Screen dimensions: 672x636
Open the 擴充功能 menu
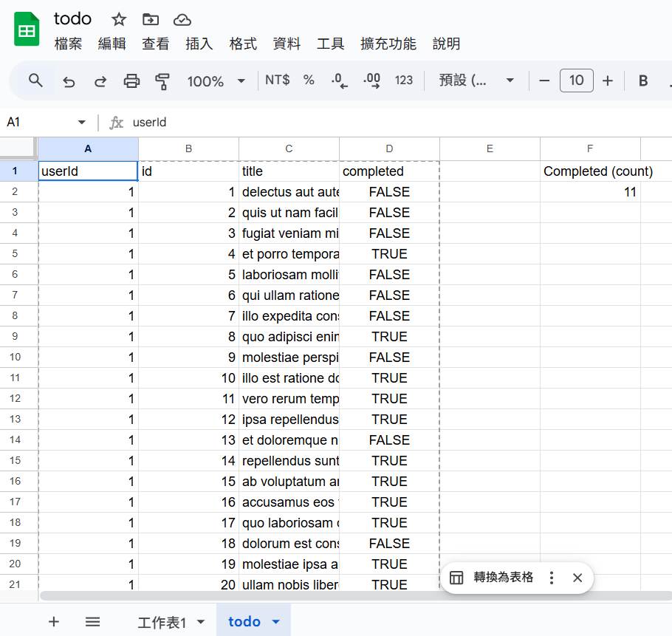(388, 44)
